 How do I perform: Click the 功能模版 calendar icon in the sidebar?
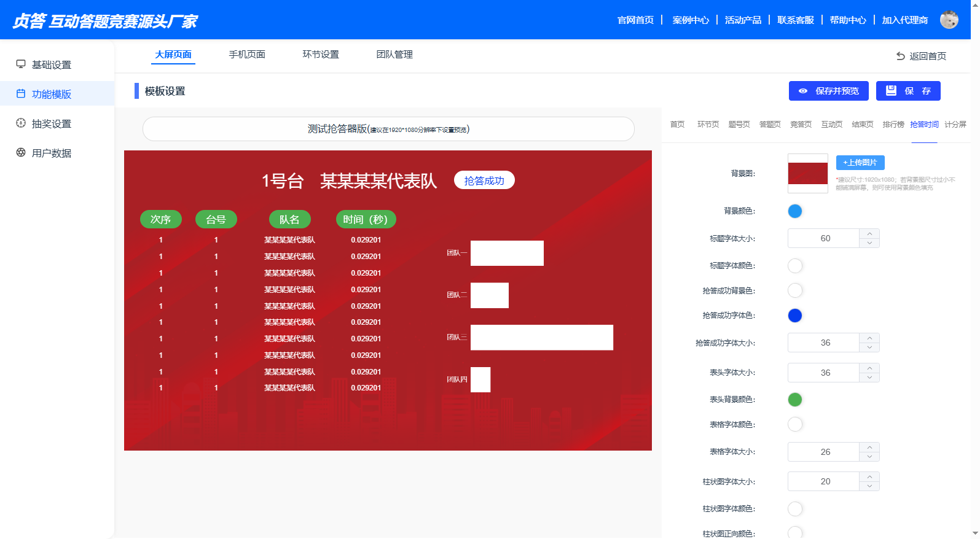(21, 93)
